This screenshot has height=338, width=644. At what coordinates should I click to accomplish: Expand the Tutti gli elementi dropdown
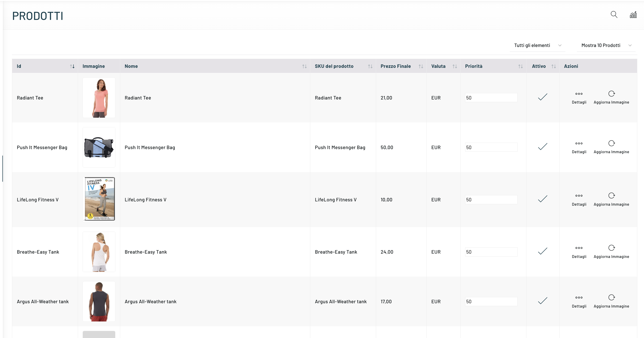537,45
